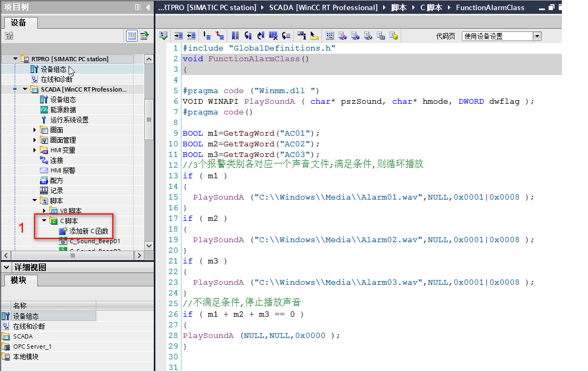The width and height of the screenshot is (588, 371).
Task: Select 设备组态 under the SCADA node
Action: (x=63, y=100)
